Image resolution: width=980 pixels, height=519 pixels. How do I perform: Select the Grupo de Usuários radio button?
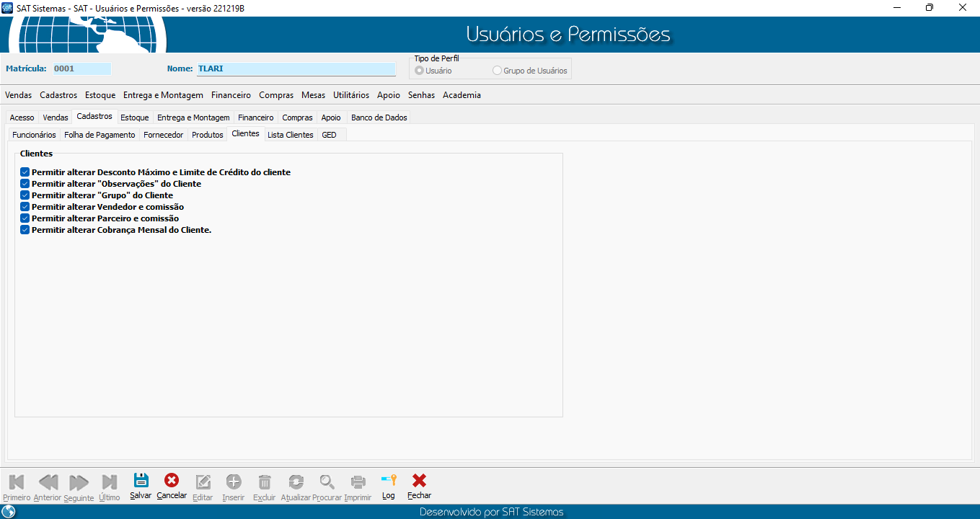coord(497,71)
